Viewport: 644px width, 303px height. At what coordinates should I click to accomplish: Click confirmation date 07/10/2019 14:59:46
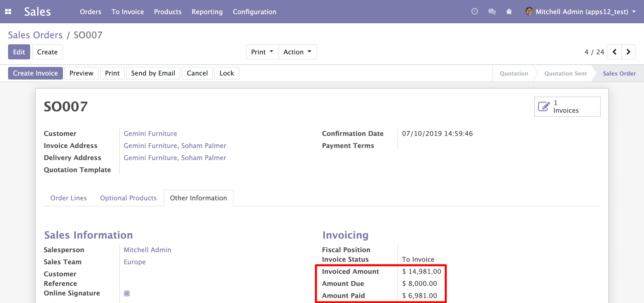click(x=437, y=134)
